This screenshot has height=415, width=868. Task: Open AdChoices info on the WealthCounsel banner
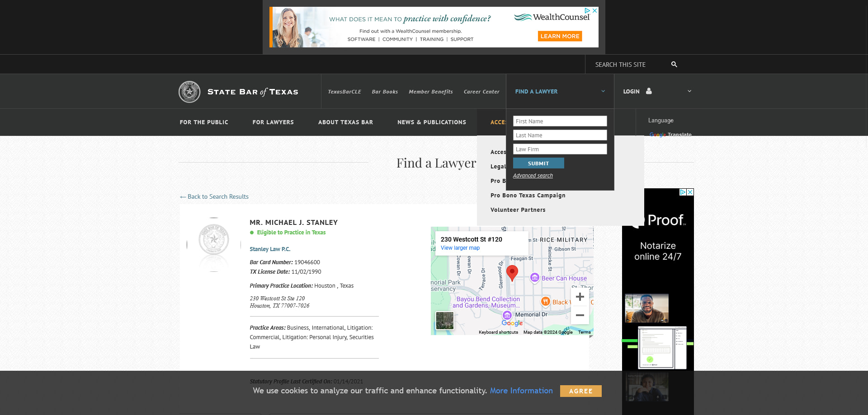pos(587,10)
